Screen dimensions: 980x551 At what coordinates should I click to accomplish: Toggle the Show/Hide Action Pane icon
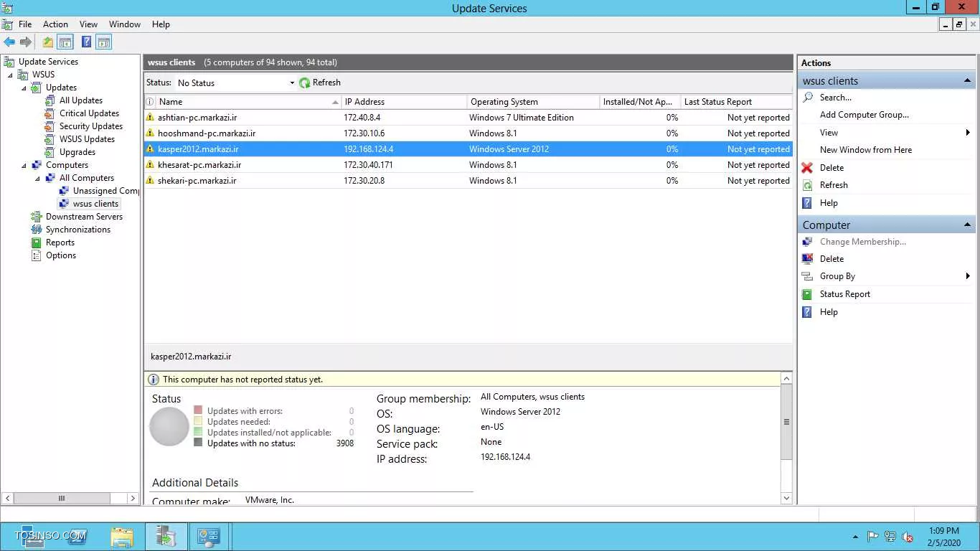[104, 42]
